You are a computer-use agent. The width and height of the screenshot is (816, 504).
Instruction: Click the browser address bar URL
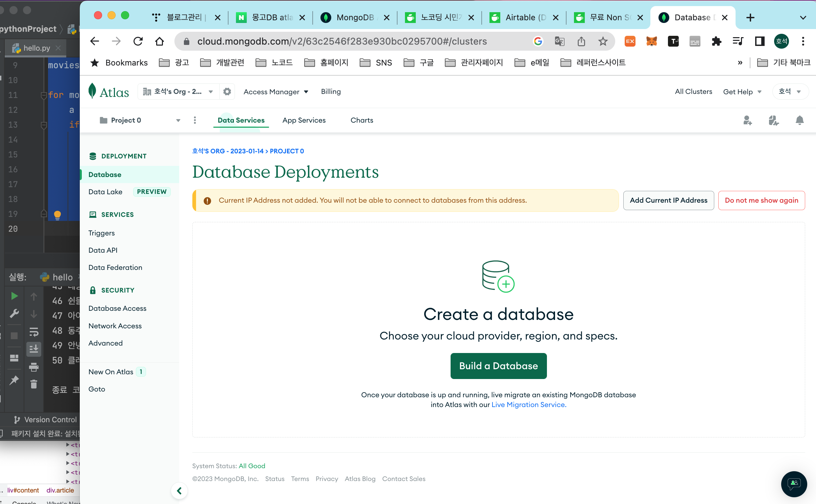click(342, 41)
